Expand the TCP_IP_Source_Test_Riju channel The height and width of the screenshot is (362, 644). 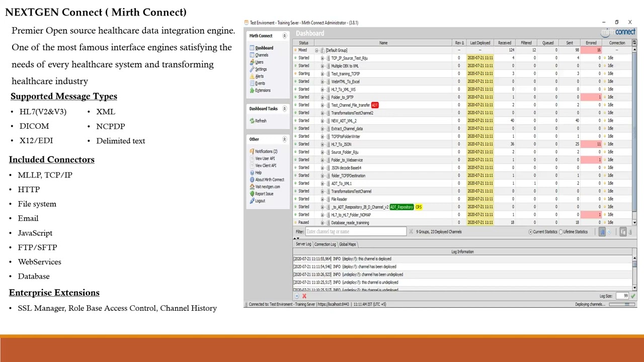click(322, 58)
